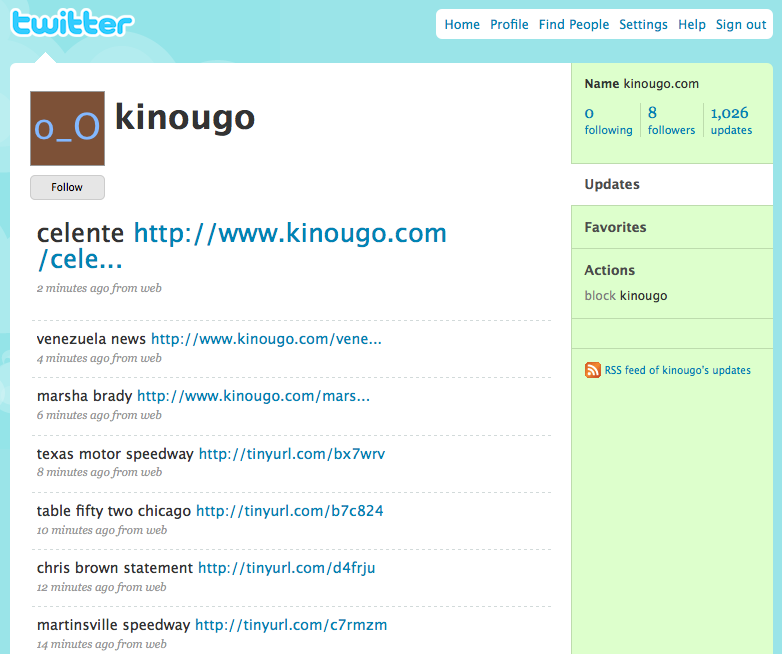Select the Favorites sidebar tab

tap(672, 227)
